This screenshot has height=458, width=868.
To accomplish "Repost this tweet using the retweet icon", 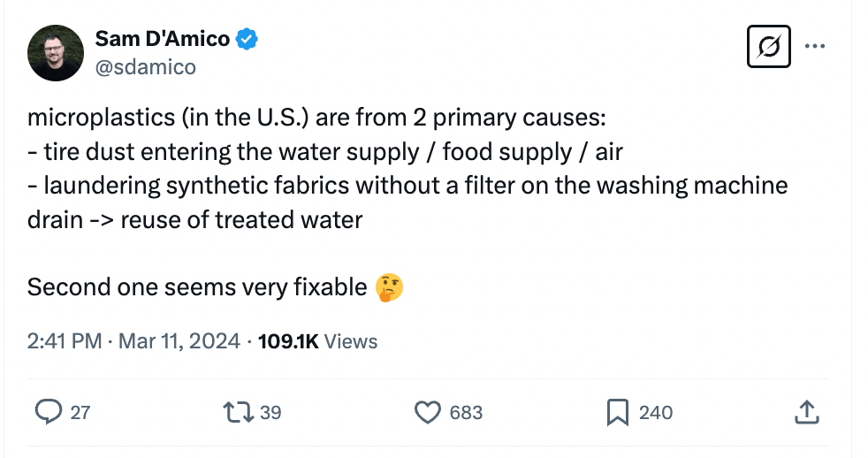I will [237, 412].
